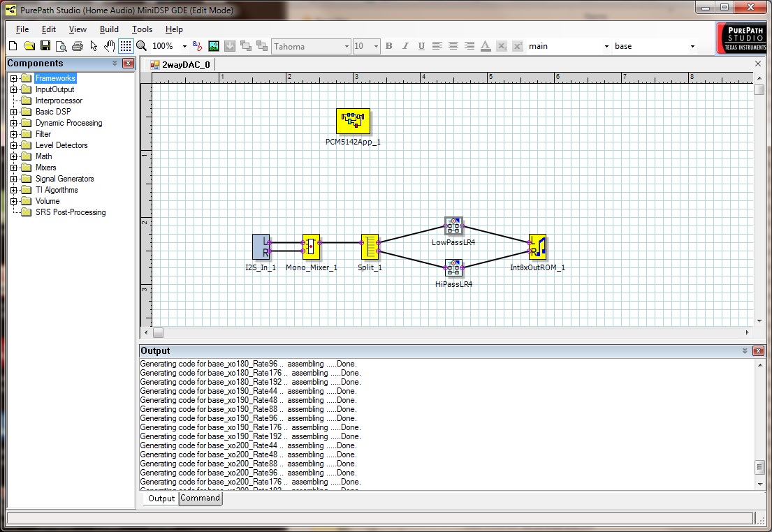The image size is (772, 532).
Task: Switch to the Output tab
Action: [x=161, y=498]
